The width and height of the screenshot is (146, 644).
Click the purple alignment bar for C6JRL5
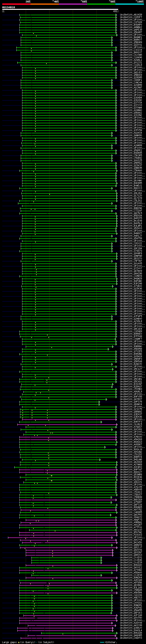[x=67, y=424]
